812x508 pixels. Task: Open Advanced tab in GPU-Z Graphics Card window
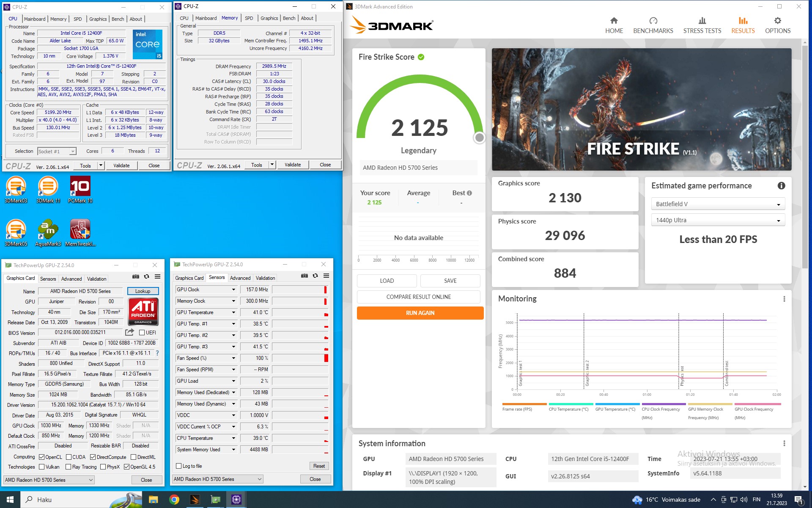(x=71, y=279)
